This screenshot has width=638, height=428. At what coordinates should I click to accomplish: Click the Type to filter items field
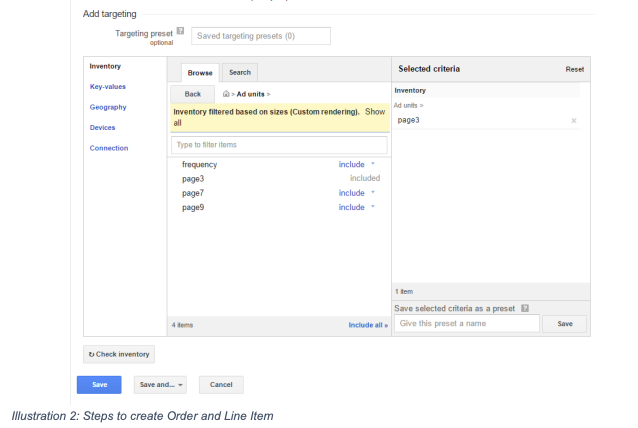279,145
